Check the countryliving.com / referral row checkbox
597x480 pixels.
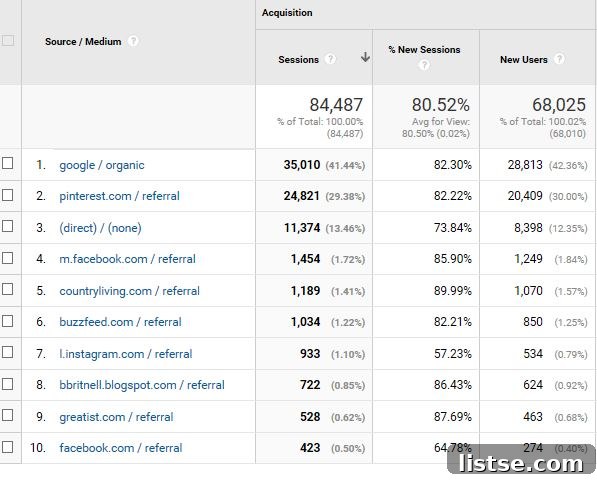pyautogui.click(x=8, y=289)
